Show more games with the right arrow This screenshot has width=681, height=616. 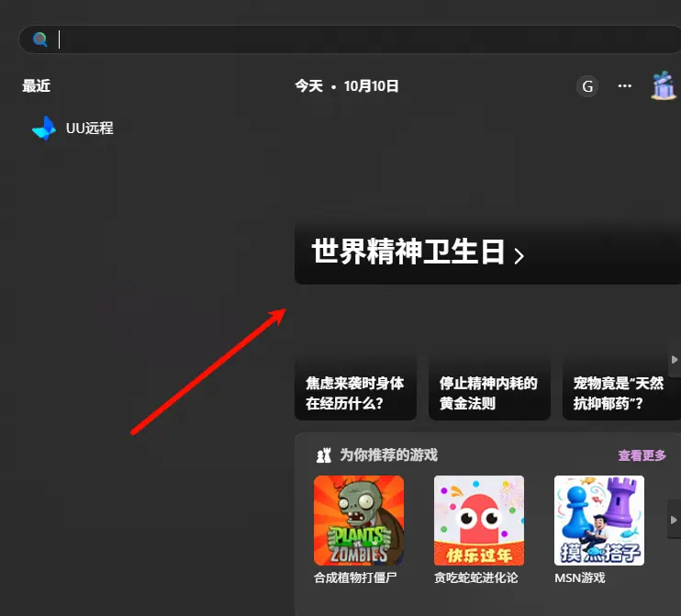(674, 520)
